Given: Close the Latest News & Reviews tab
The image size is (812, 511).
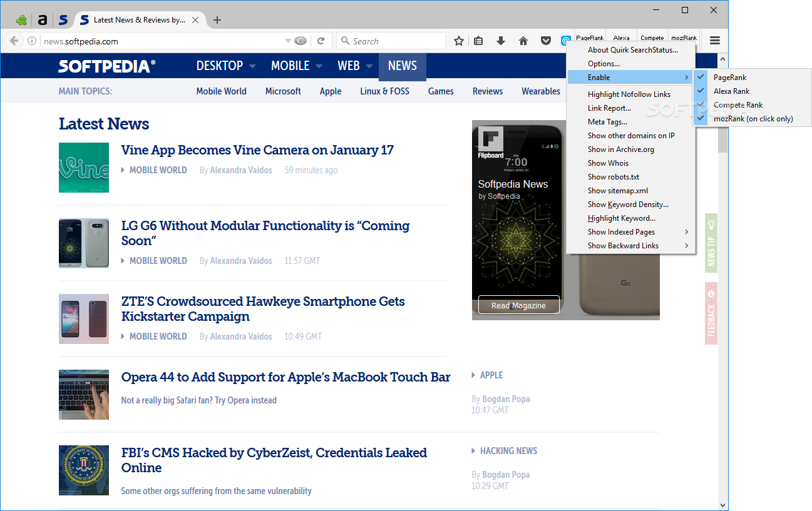Looking at the screenshot, I should (x=195, y=20).
